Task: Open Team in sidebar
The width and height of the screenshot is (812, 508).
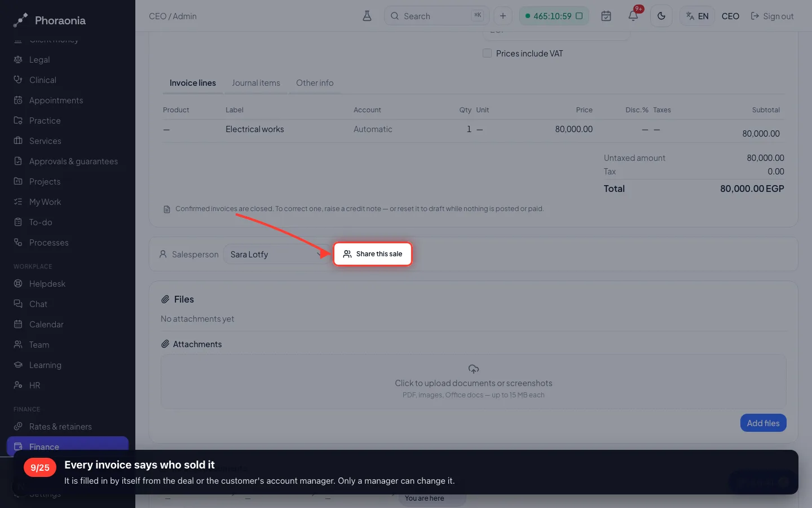Action: (x=68, y=344)
